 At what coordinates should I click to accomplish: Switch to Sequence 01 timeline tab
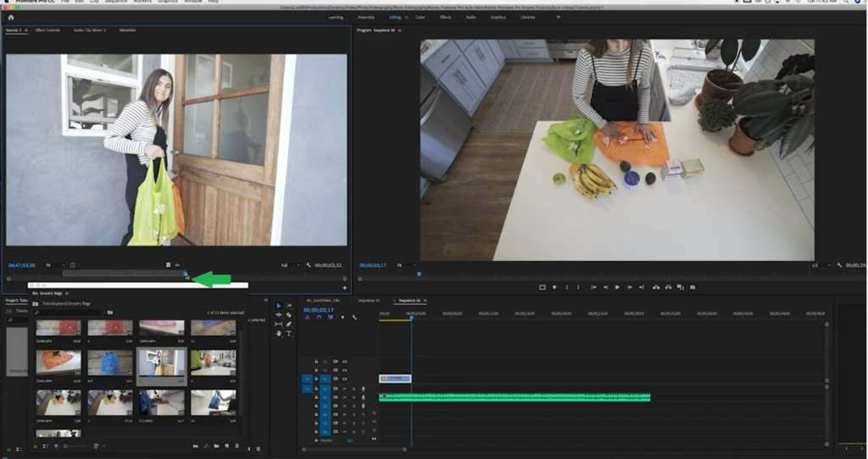click(x=369, y=301)
